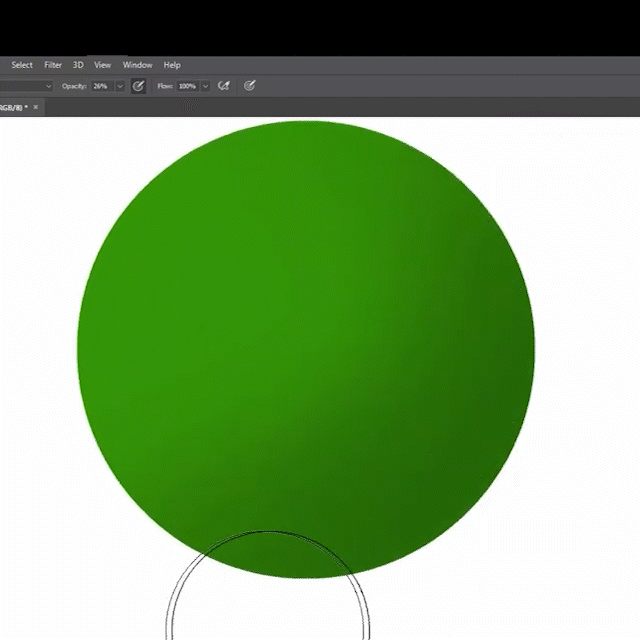Expand the Flow slider dropdown arrow
This screenshot has height=640, width=640.
tap(205, 86)
